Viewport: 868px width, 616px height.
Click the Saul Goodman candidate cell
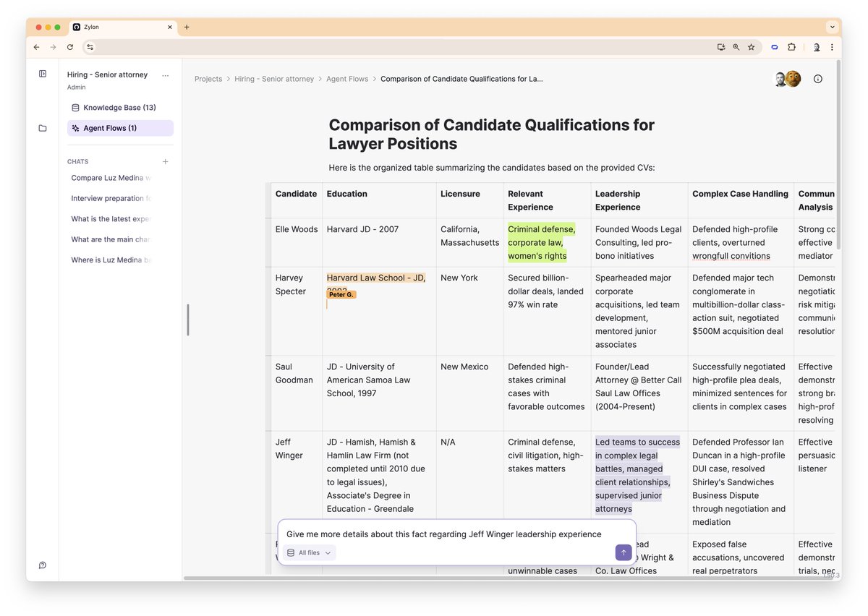click(297, 393)
